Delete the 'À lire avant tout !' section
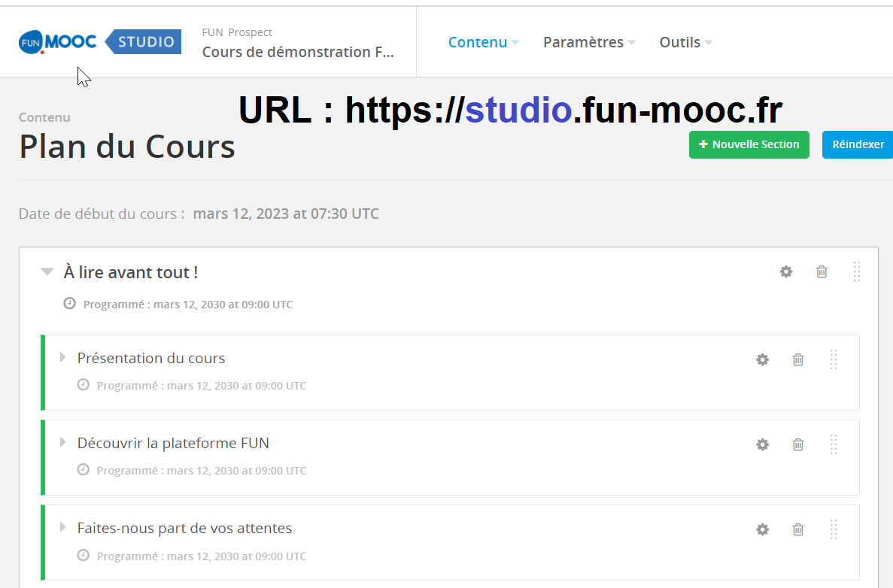Screen dimensions: 893x588 pyautogui.click(x=822, y=271)
